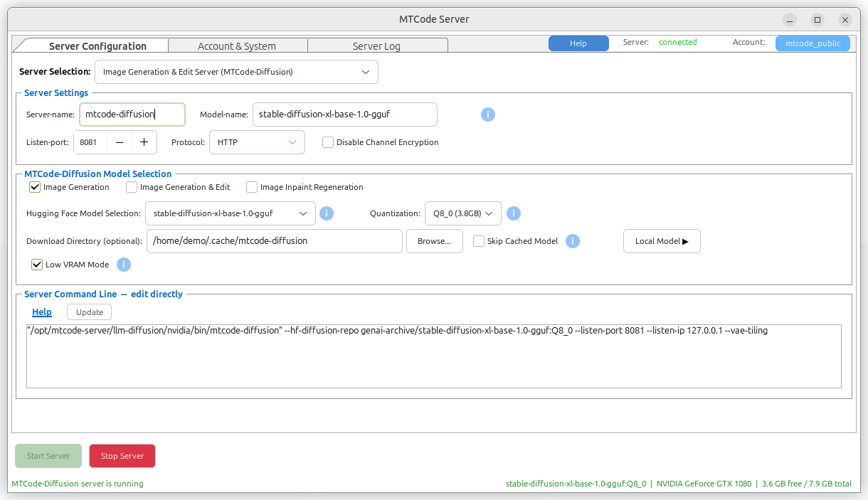Click the Start Server button
Image resolution: width=868 pixels, height=500 pixels.
[48, 456]
